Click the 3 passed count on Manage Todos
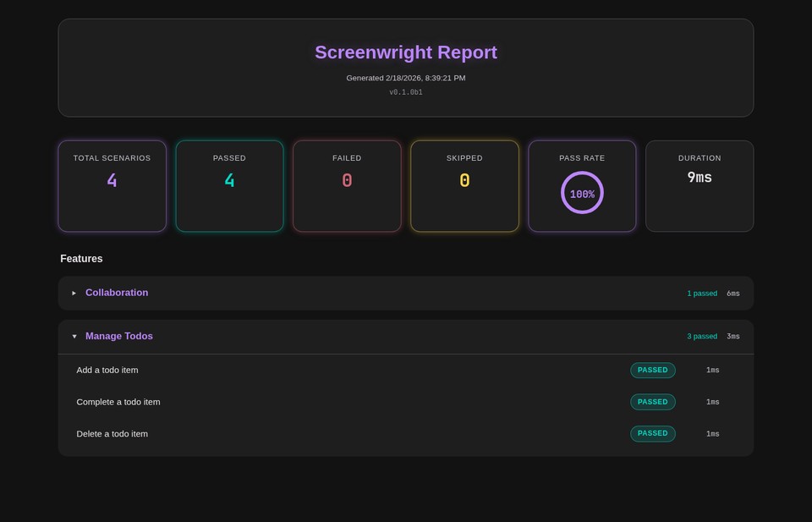 [702, 337]
